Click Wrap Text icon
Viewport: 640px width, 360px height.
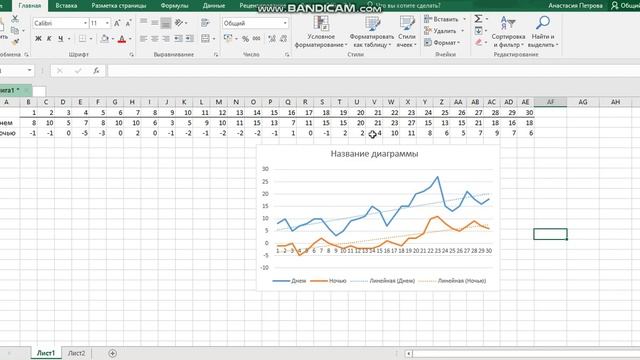point(205,23)
